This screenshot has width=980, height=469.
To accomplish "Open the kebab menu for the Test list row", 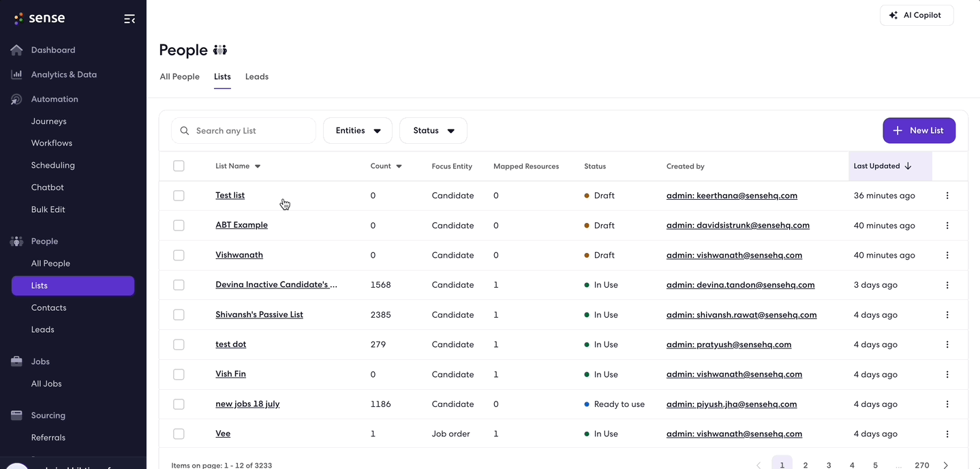I will (x=947, y=196).
